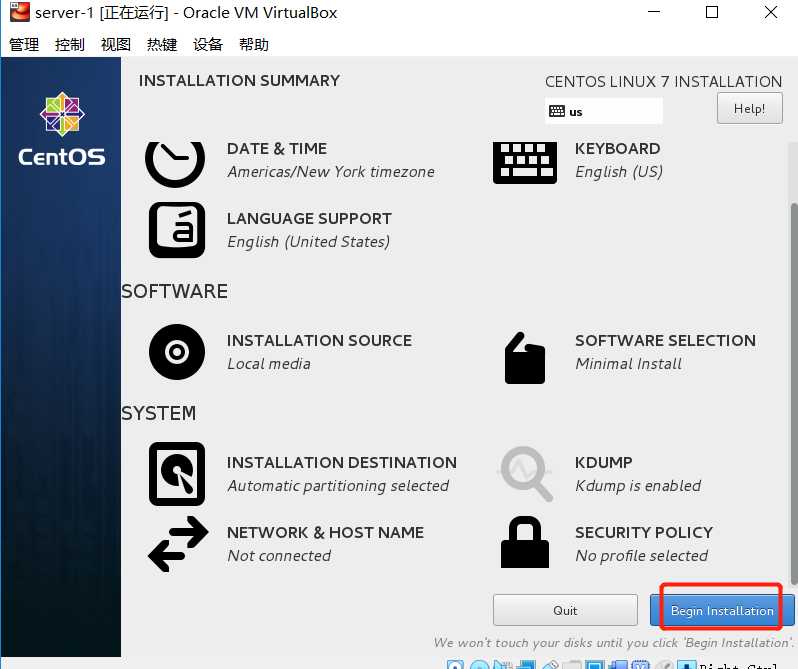Open SOFTWARE SELECTION label
This screenshot has height=669, width=798.
(x=665, y=340)
